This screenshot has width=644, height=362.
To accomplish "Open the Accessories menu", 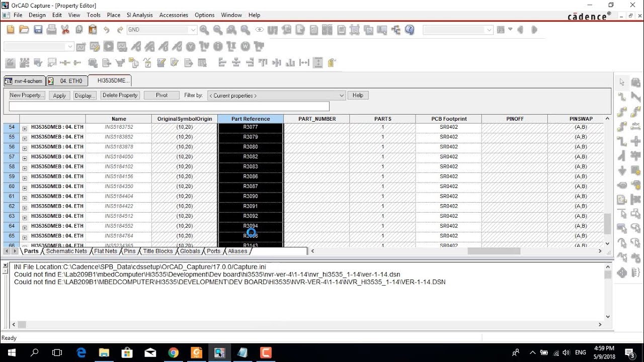I will pos(174,15).
